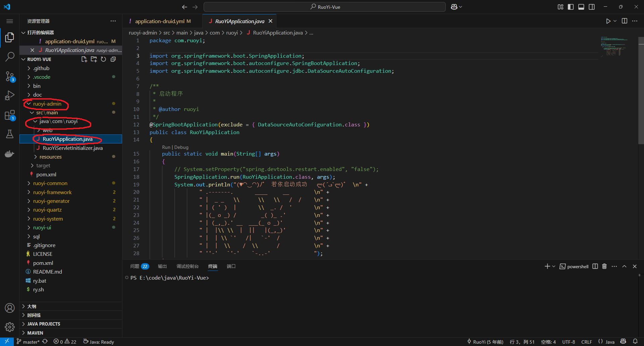Toggle the secondary side bar visibility

[x=592, y=7]
